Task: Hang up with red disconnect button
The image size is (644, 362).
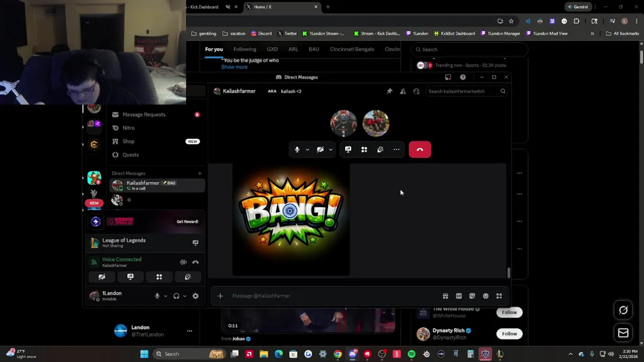Action: click(x=420, y=149)
